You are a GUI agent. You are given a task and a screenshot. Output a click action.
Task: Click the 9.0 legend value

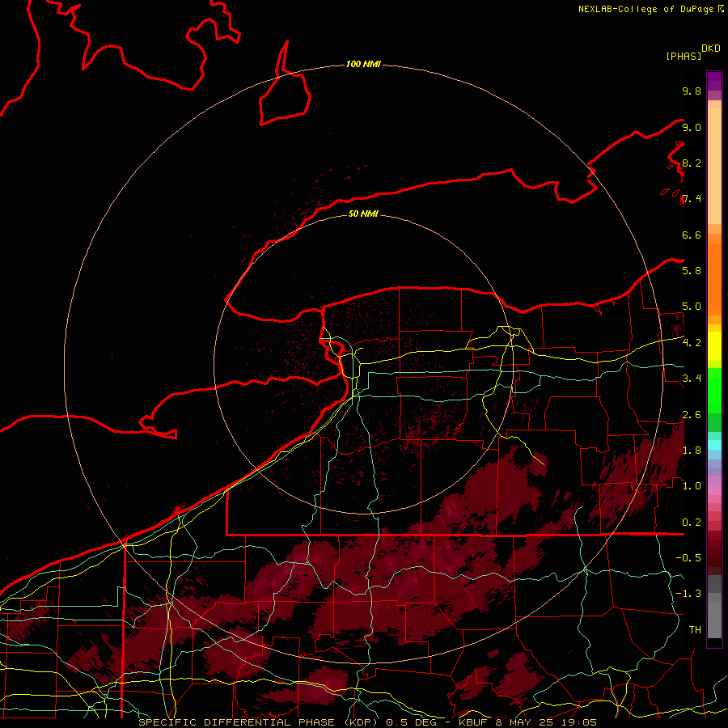pos(692,127)
